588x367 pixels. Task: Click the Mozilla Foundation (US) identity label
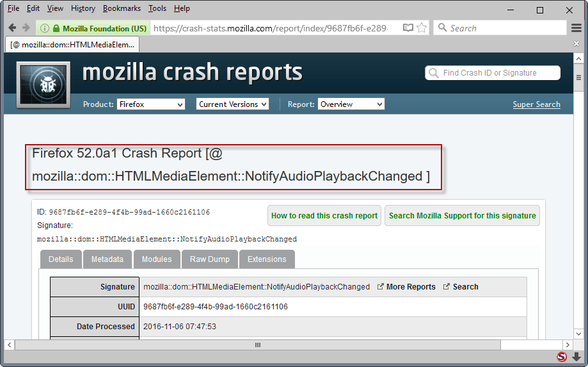[x=105, y=29]
